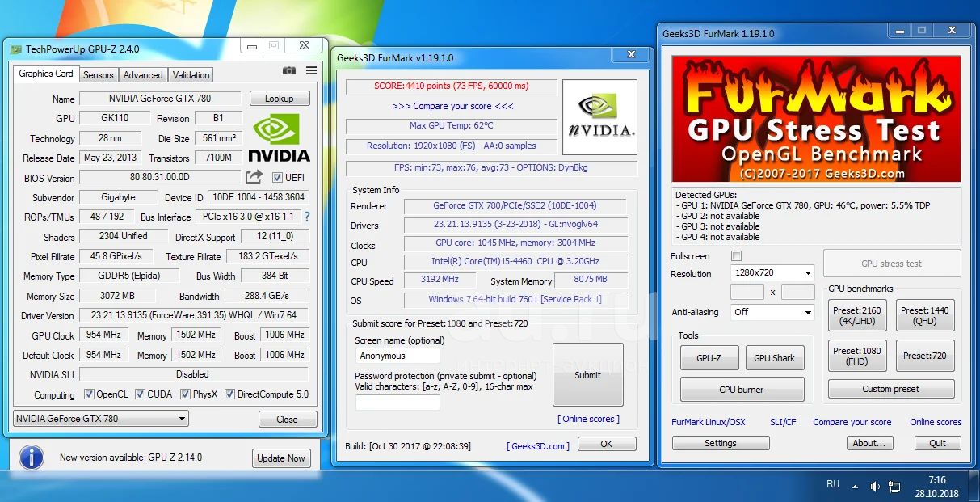Screen dimensions: 980x502
Task: Run the Preset:1080 (FHD) benchmark
Action: tap(857, 356)
